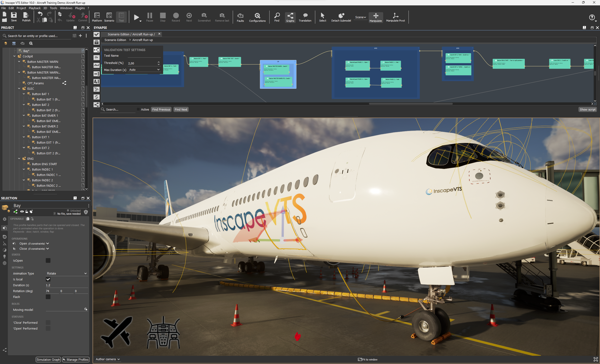Open the Author camera dropdown
This screenshot has height=364, width=600.
(x=108, y=359)
